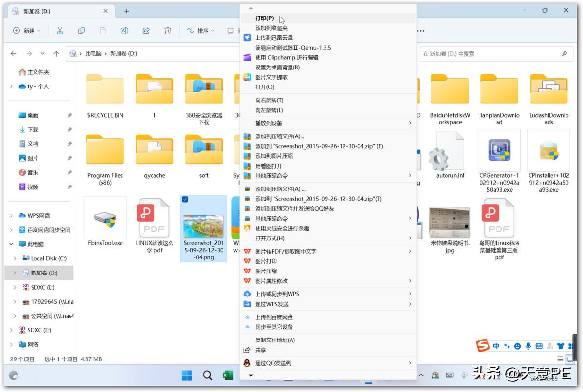
Task: Select the Cut icon in the toolbar
Action: coord(60,30)
